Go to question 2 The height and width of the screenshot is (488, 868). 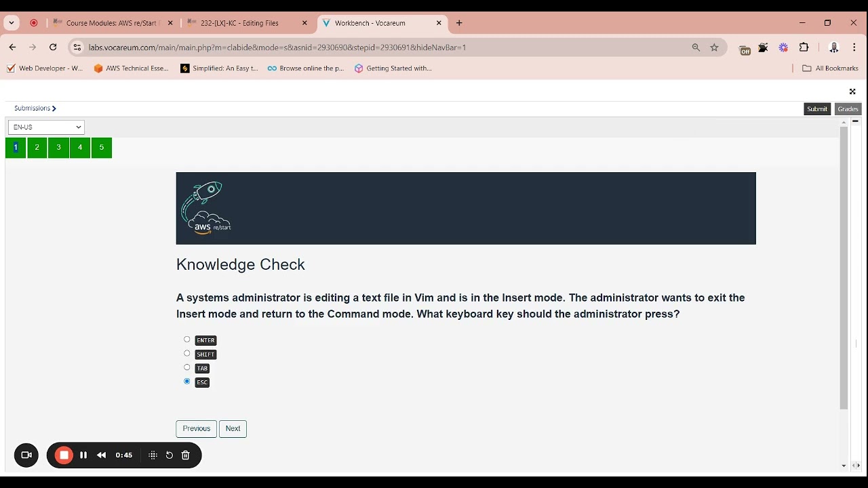click(x=37, y=148)
